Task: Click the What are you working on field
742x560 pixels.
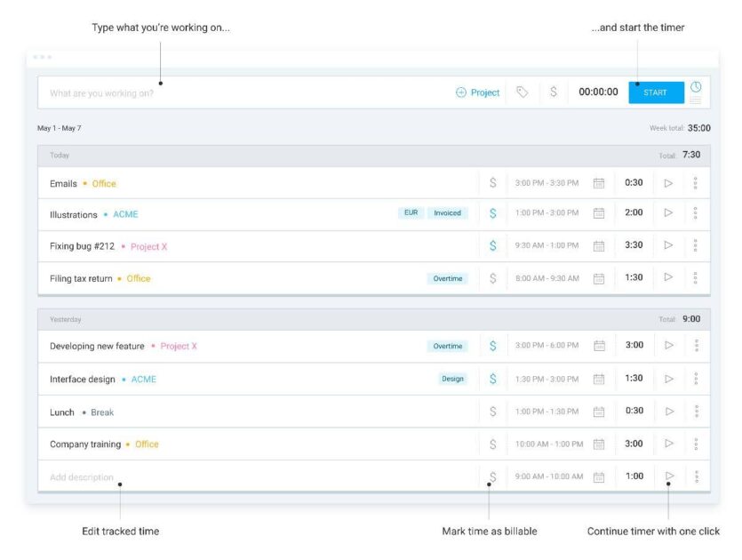Action: (x=178, y=92)
